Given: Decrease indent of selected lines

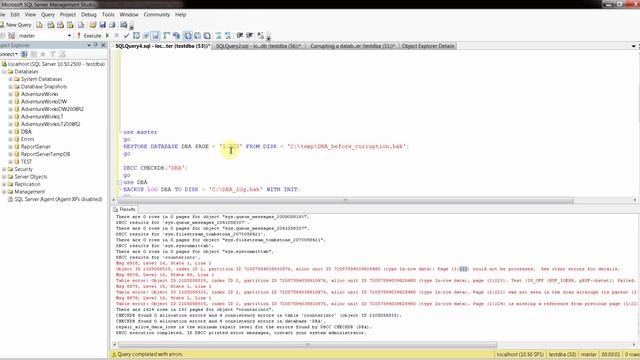Looking at the screenshot, I should tap(240, 36).
